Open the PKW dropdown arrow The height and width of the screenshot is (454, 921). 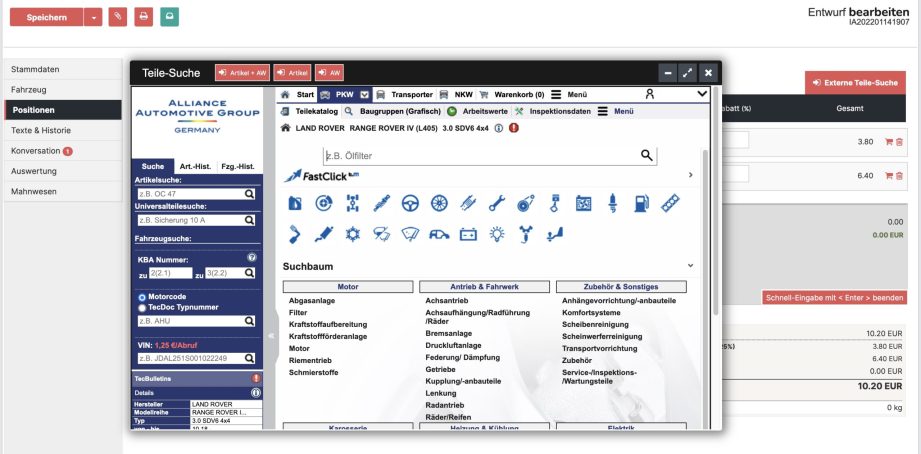pyautogui.click(x=364, y=94)
